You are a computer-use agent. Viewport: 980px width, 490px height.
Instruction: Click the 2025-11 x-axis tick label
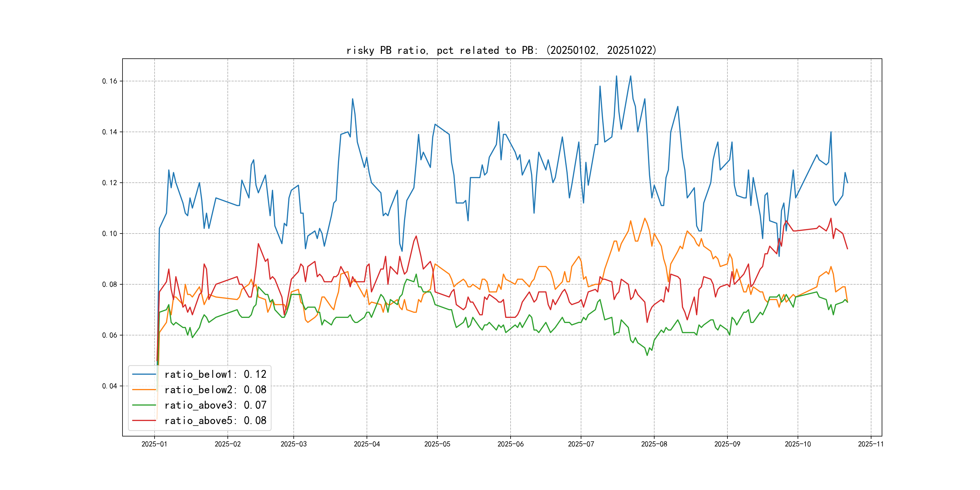871,444
